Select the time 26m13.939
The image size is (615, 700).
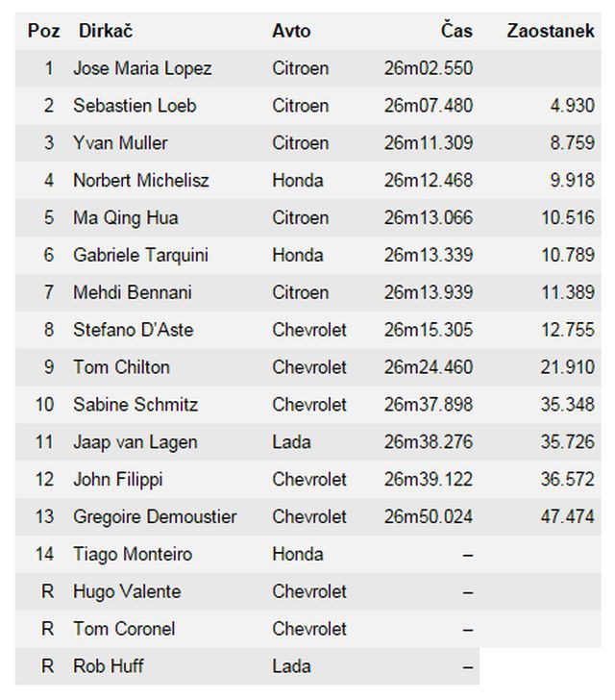tap(429, 292)
